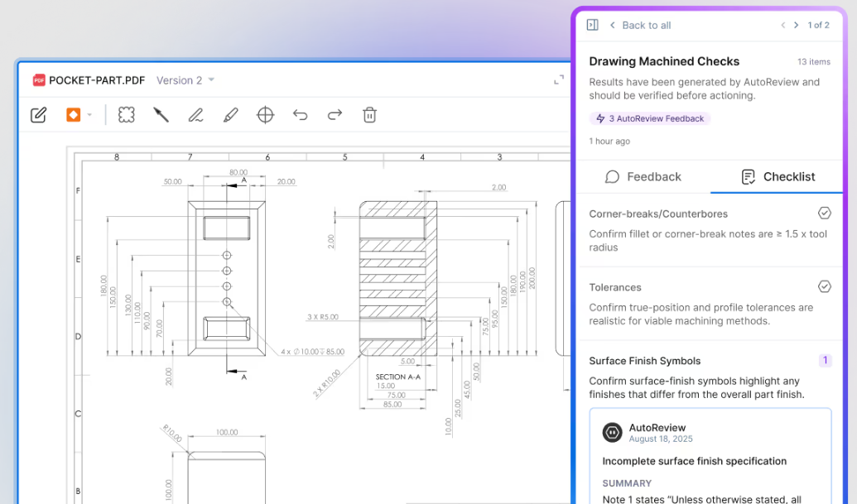The height and width of the screenshot is (504, 857).
Task: Click the edit note pencil-square icon
Action: click(38, 115)
